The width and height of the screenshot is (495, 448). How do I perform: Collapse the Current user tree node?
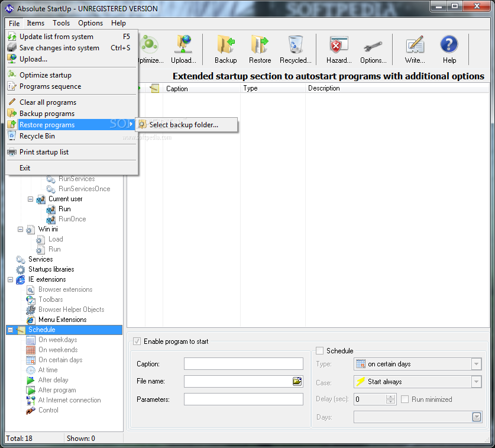[30, 199]
